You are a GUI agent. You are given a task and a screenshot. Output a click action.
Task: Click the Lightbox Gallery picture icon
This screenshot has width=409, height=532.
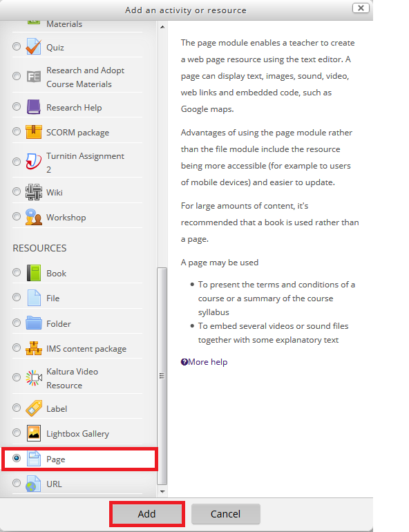[x=34, y=433]
